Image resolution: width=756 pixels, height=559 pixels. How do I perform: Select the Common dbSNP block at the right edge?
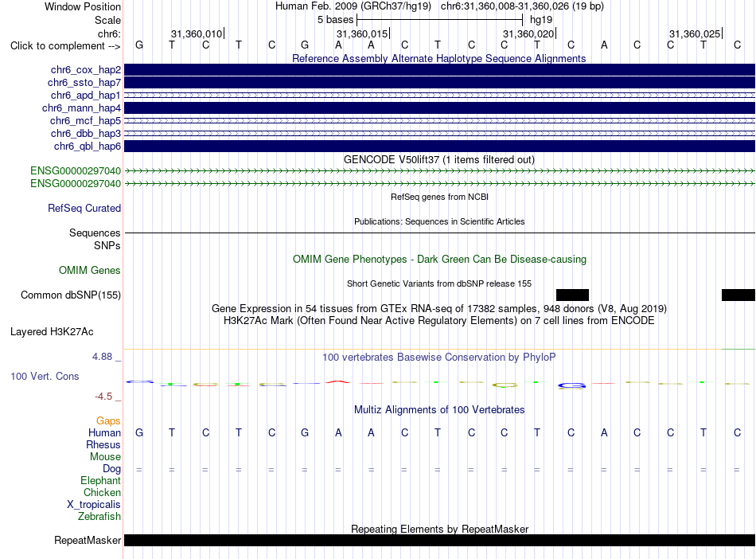click(738, 295)
